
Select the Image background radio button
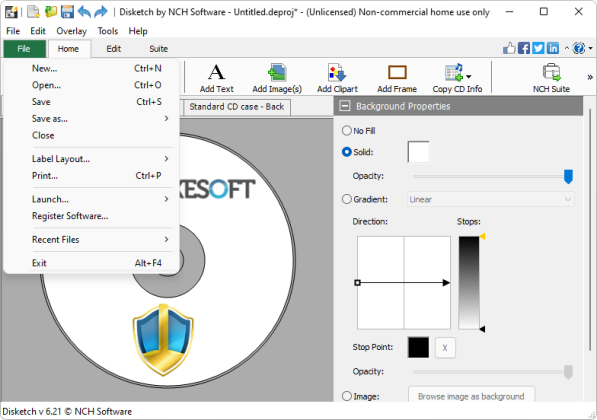tap(346, 396)
